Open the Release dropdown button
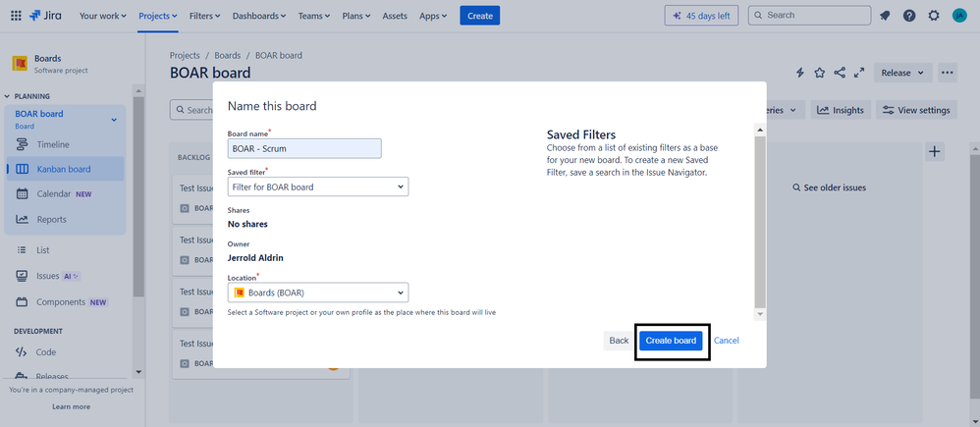The height and width of the screenshot is (427, 980). tap(903, 73)
